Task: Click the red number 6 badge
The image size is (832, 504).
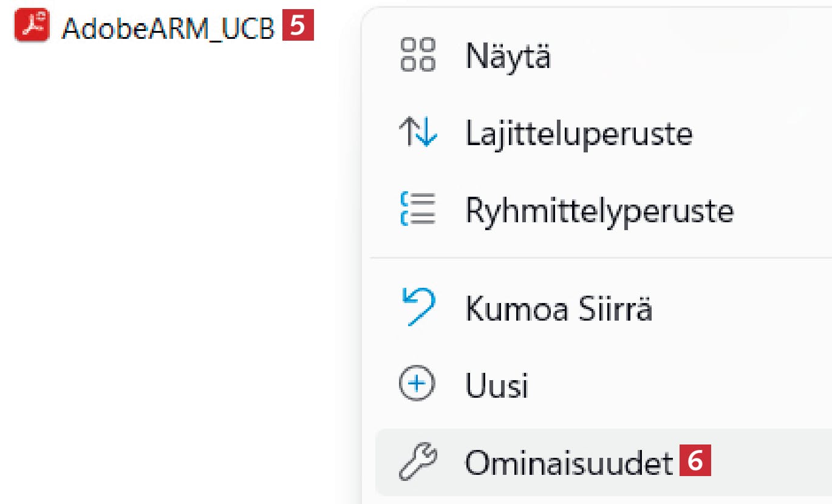Action: point(695,463)
